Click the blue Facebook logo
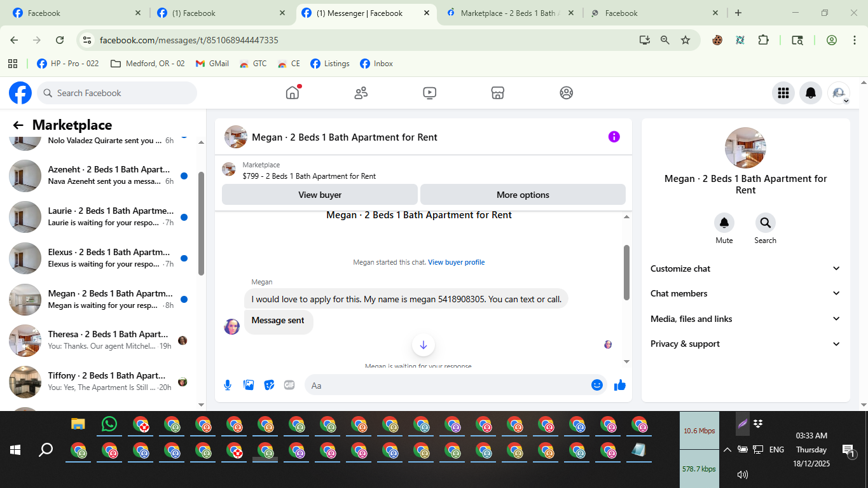This screenshot has height=488, width=868. point(20,93)
